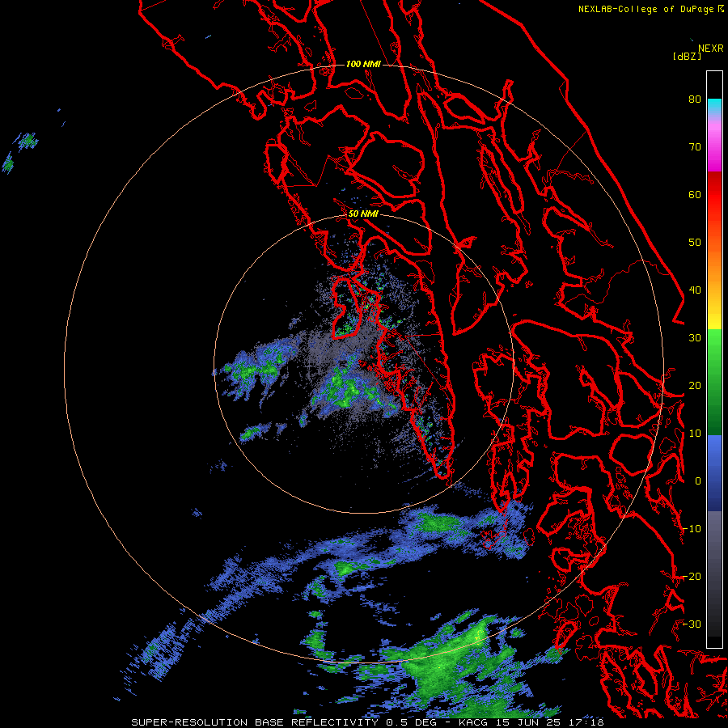The height and width of the screenshot is (728, 728).
Task: Click the "0" value on the dBZ scale
Action: tap(697, 481)
